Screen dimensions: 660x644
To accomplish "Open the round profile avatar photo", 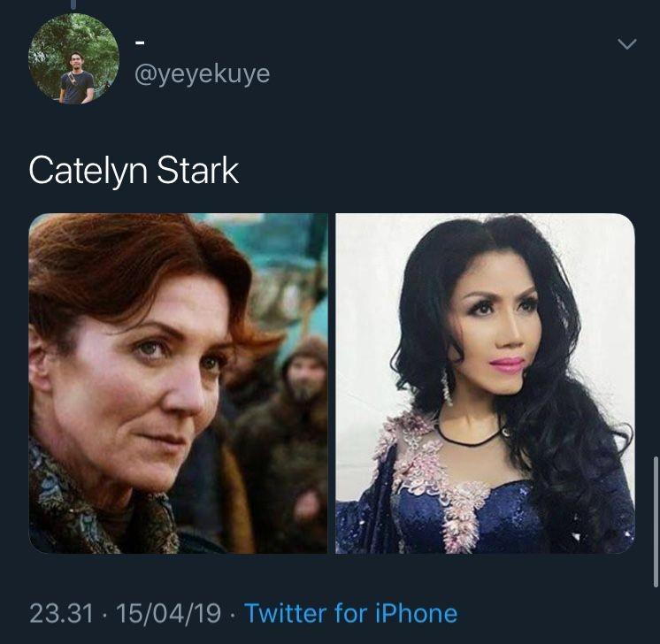I will pos(73,58).
